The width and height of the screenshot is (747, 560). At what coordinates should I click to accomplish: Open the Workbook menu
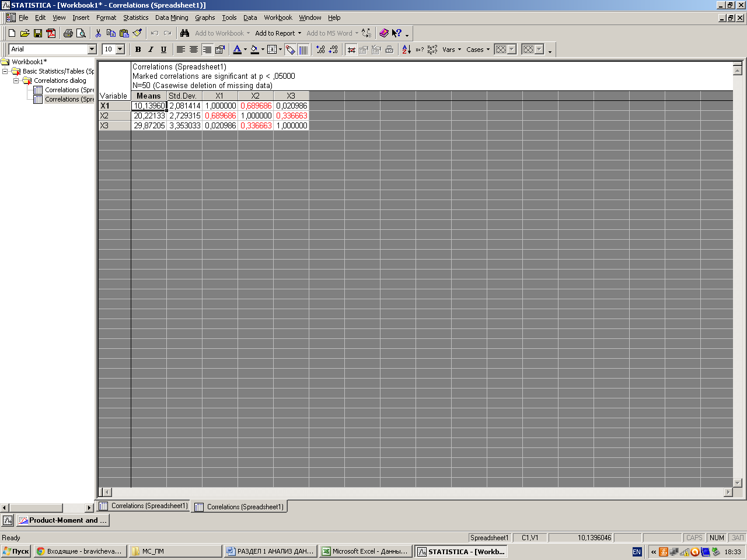coord(278,17)
